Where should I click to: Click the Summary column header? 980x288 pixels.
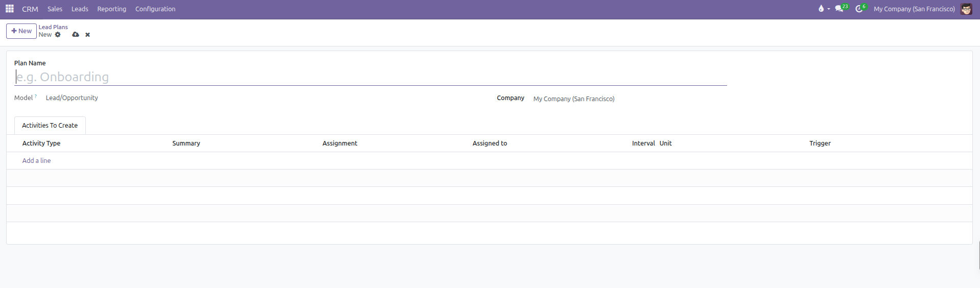pos(186,143)
